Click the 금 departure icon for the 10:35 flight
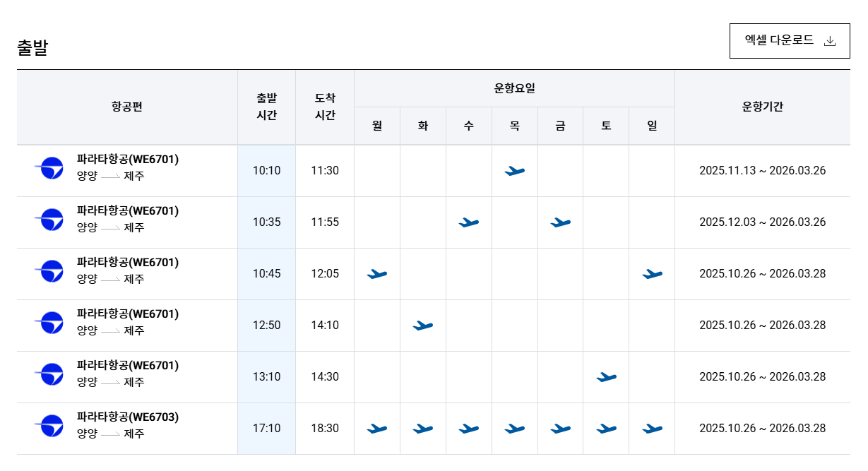 coord(559,222)
